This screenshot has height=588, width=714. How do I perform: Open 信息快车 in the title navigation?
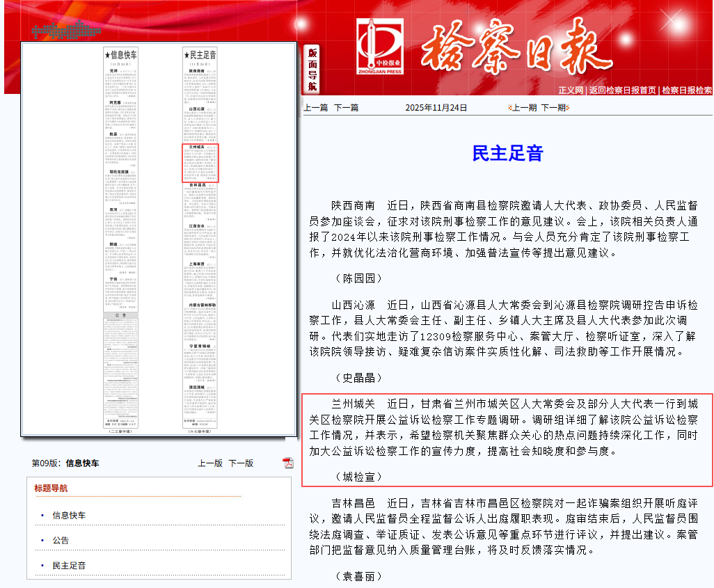pos(69,516)
